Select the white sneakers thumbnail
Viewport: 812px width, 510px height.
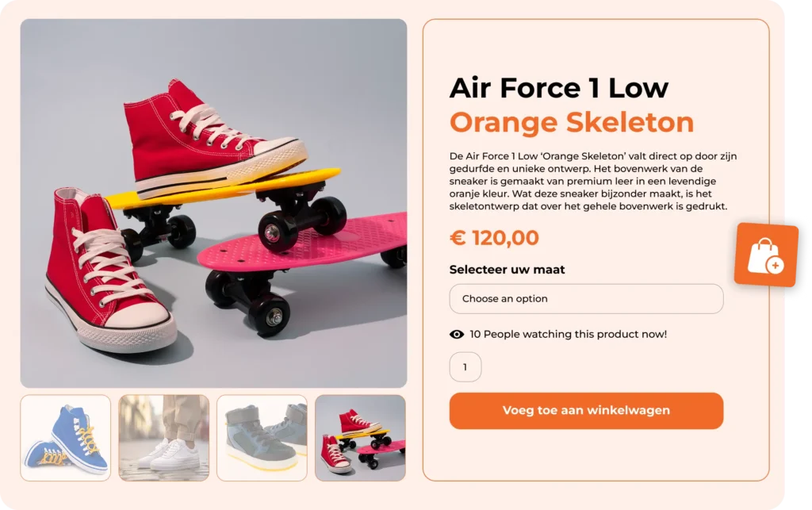pos(164,438)
